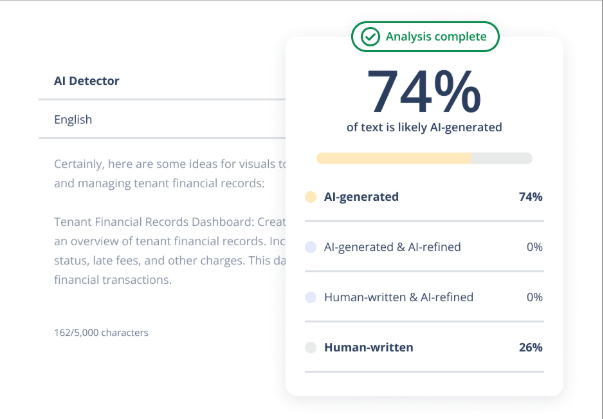Click the Human-written & AI-refined legend dot

311,297
